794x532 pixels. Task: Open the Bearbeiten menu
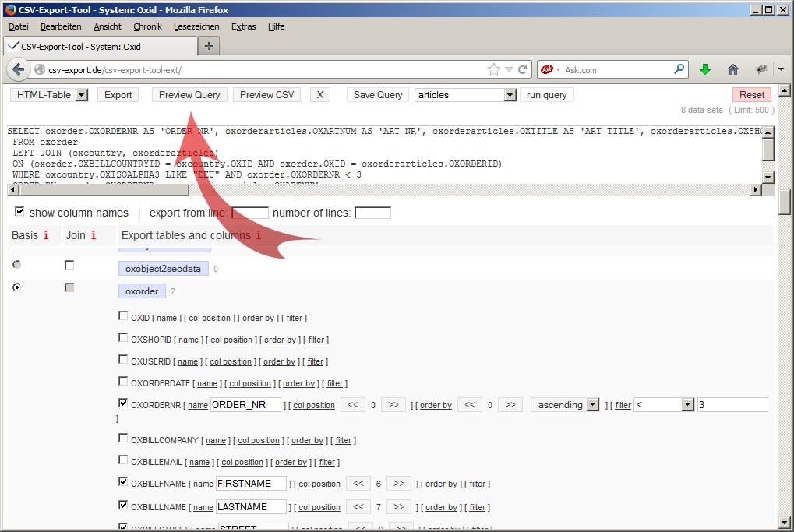click(x=61, y=26)
